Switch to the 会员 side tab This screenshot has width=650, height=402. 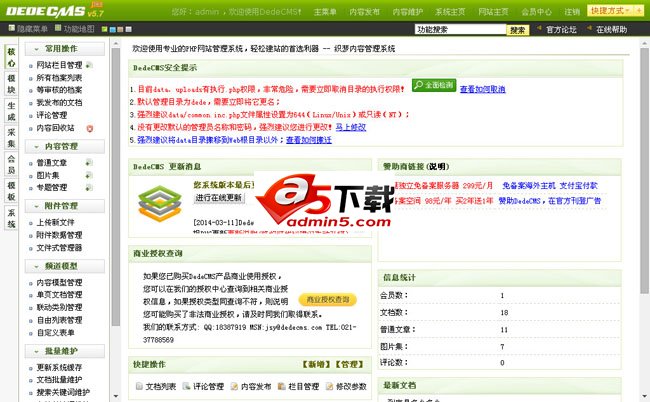click(11, 165)
